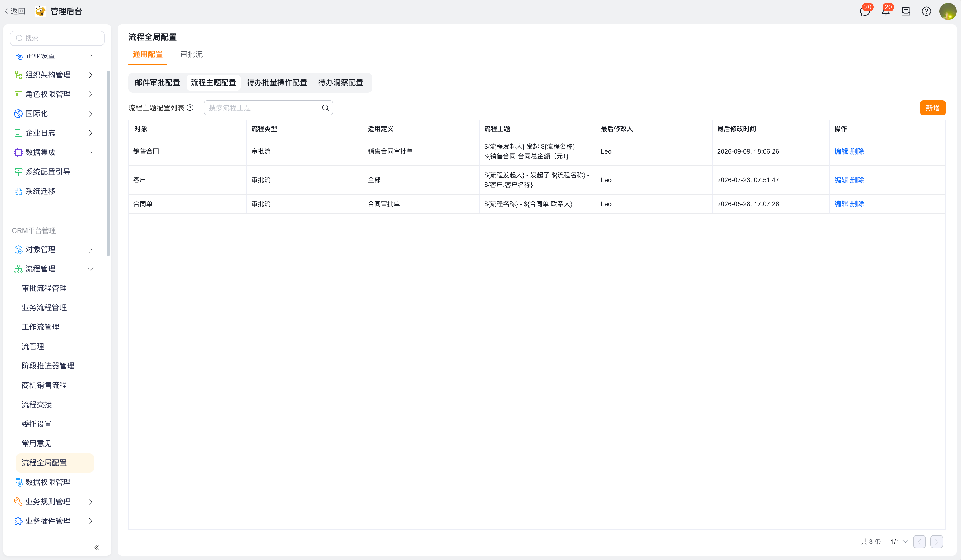
Task: Click the search magnifier in 搜索流程主题 field
Action: click(325, 108)
